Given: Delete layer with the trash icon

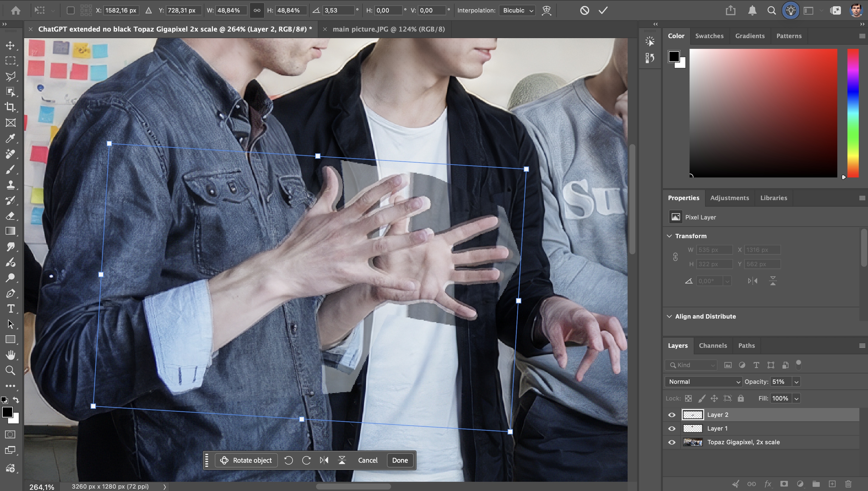Looking at the screenshot, I should point(848,484).
